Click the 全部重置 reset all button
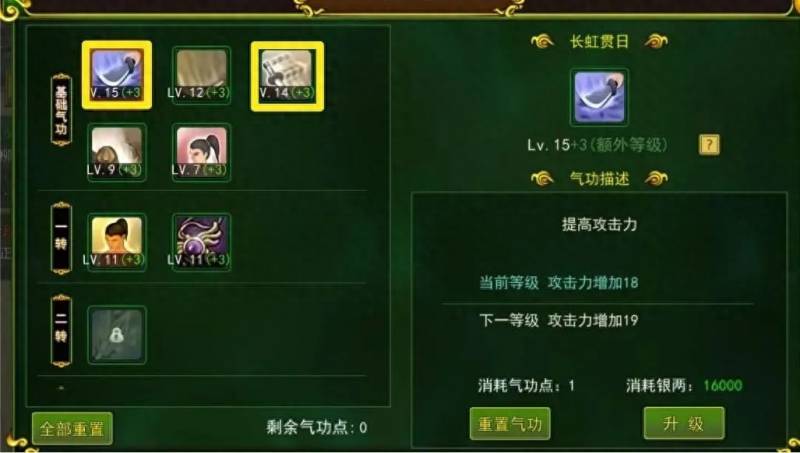 click(72, 429)
